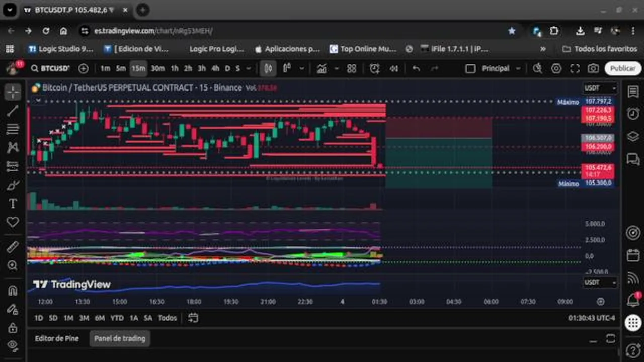This screenshot has width=644, height=362.
Task: Select the YTD date range
Action: click(x=117, y=318)
